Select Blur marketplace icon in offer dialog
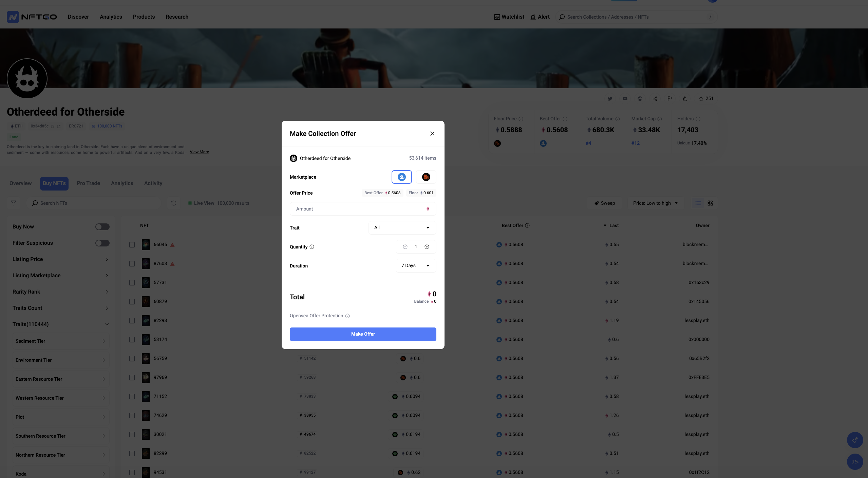 [x=426, y=177]
